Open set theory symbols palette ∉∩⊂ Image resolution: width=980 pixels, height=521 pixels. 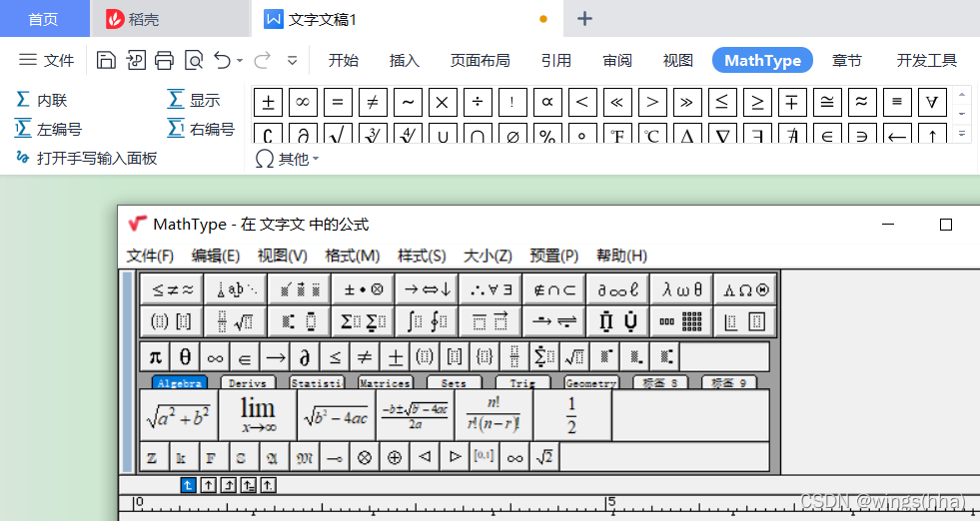point(553,289)
